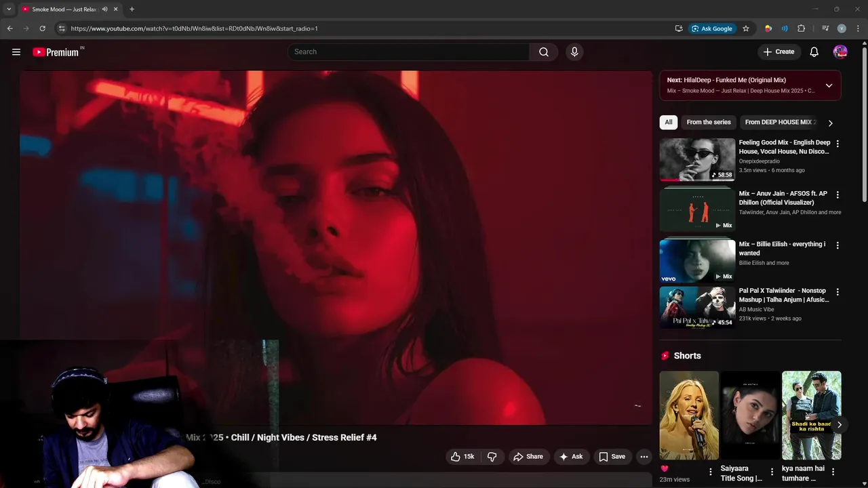Open options for Pal Pal mashup
Image resolution: width=868 pixels, height=488 pixels.
(837, 292)
